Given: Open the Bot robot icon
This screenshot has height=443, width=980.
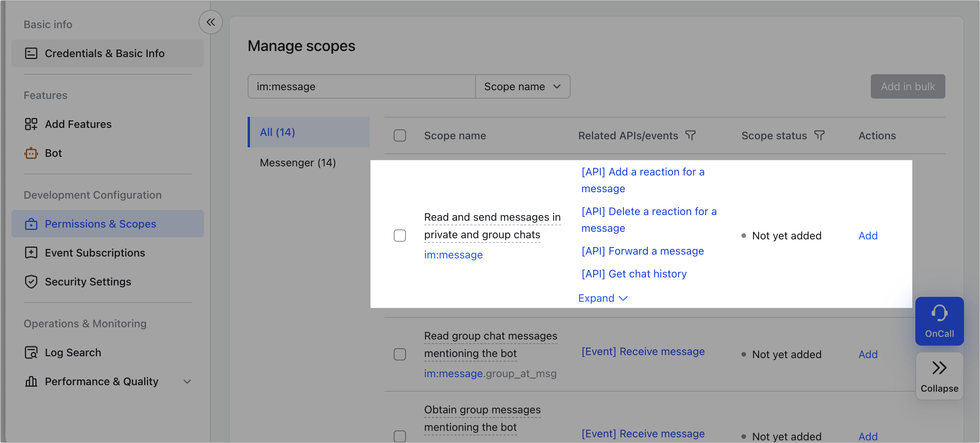Looking at the screenshot, I should click(x=31, y=153).
